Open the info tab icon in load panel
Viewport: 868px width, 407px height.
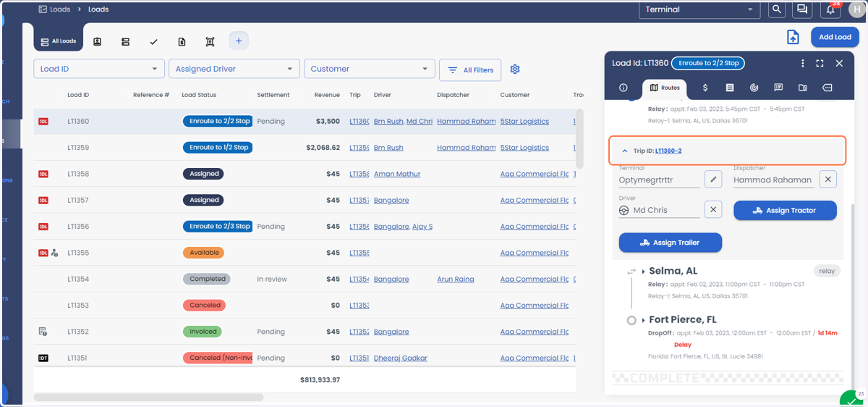coord(624,88)
